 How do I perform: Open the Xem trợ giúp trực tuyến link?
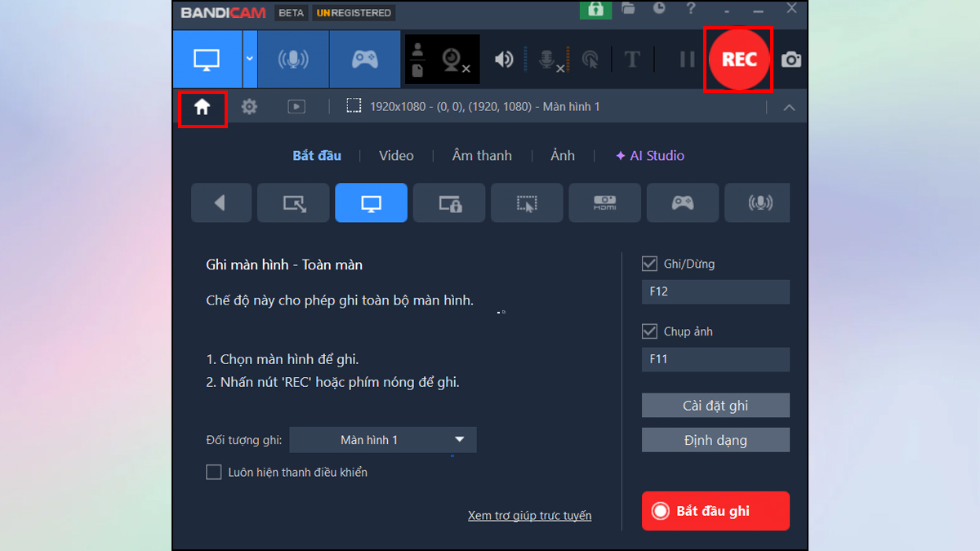pyautogui.click(x=529, y=516)
